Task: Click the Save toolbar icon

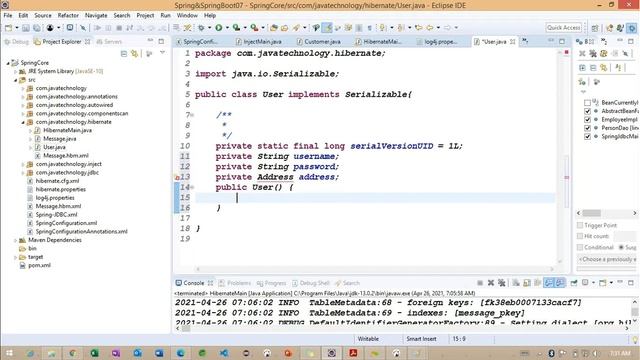Action: point(26,28)
